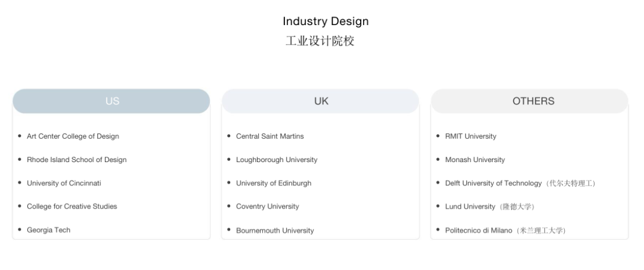Open Monash University link
The height and width of the screenshot is (270, 644).
tap(475, 160)
